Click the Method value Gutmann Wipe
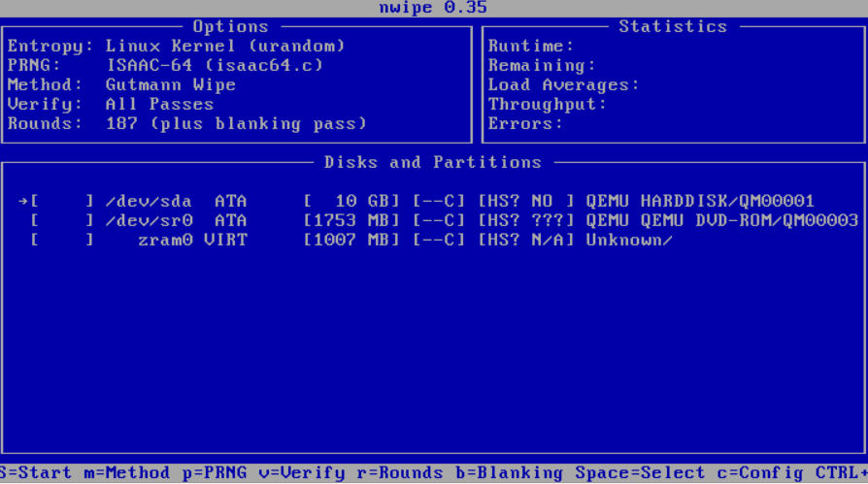This screenshot has height=484, width=868. 171,84
